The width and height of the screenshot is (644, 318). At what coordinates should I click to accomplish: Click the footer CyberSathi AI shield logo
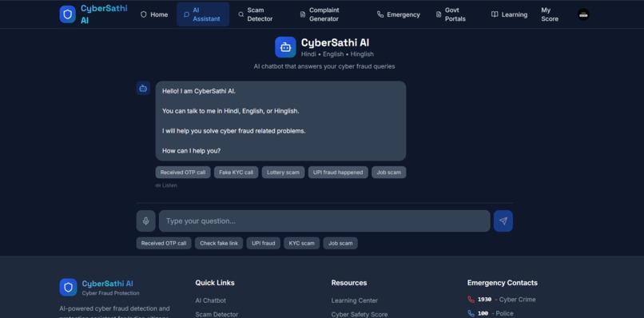[68, 287]
